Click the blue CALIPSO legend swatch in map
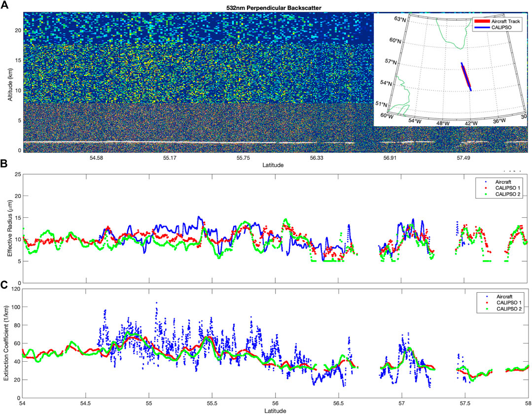The width and height of the screenshot is (532, 414). [481, 28]
